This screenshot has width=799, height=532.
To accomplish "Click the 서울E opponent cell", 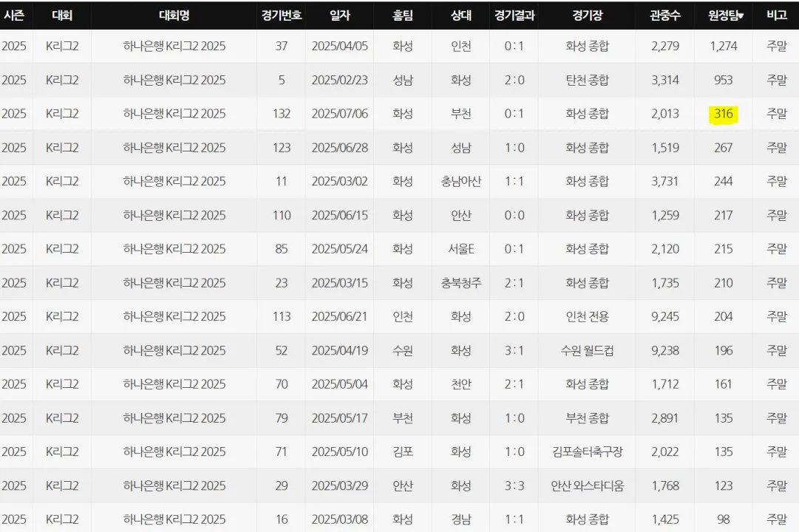I will pyautogui.click(x=460, y=249).
